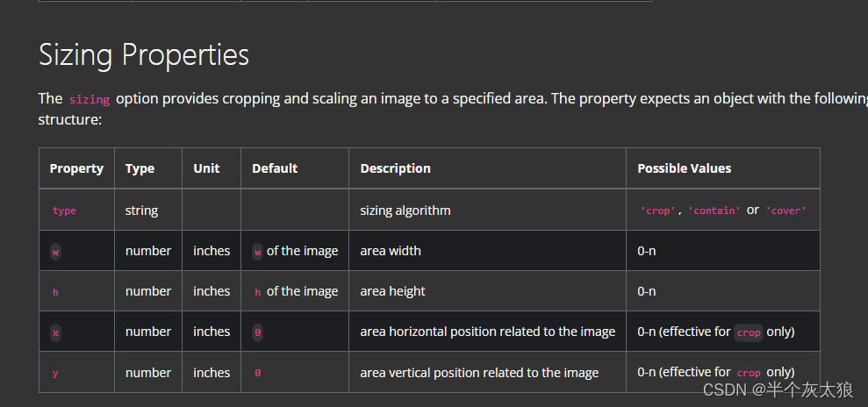This screenshot has width=868, height=407.
Task: Click the Type column header
Action: click(140, 168)
